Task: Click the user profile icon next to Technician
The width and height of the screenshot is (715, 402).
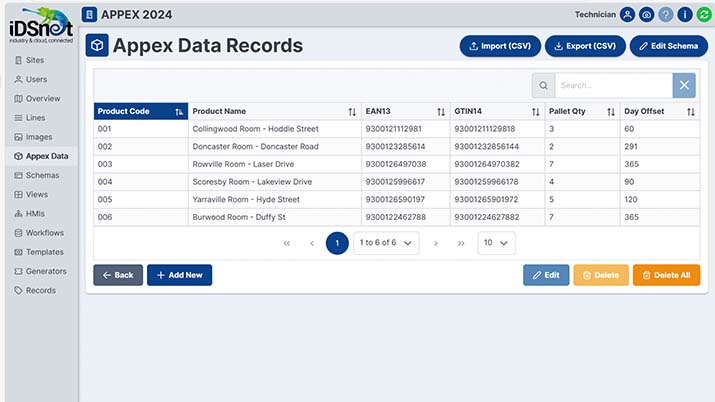Action: click(x=627, y=15)
